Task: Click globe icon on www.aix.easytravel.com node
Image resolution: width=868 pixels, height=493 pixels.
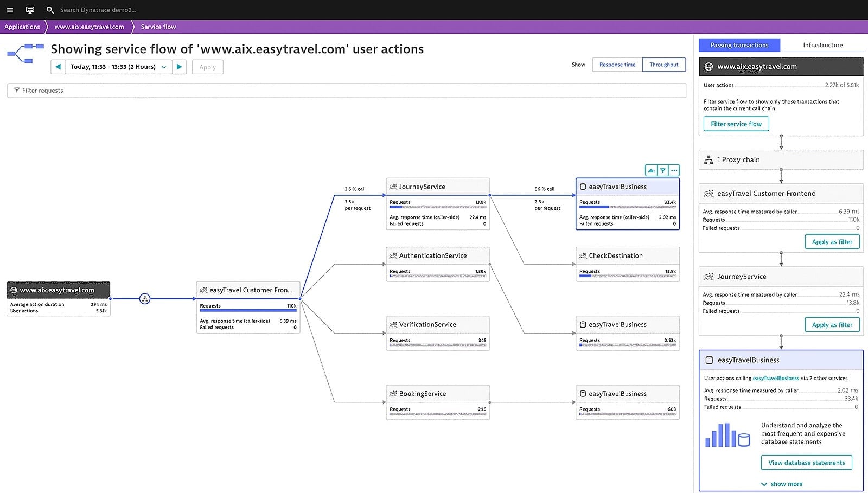Action: 14,290
